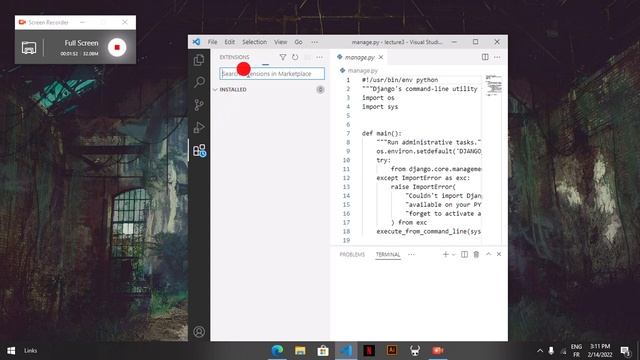
Task: Kill terminal with trash icon
Action: 476,254
